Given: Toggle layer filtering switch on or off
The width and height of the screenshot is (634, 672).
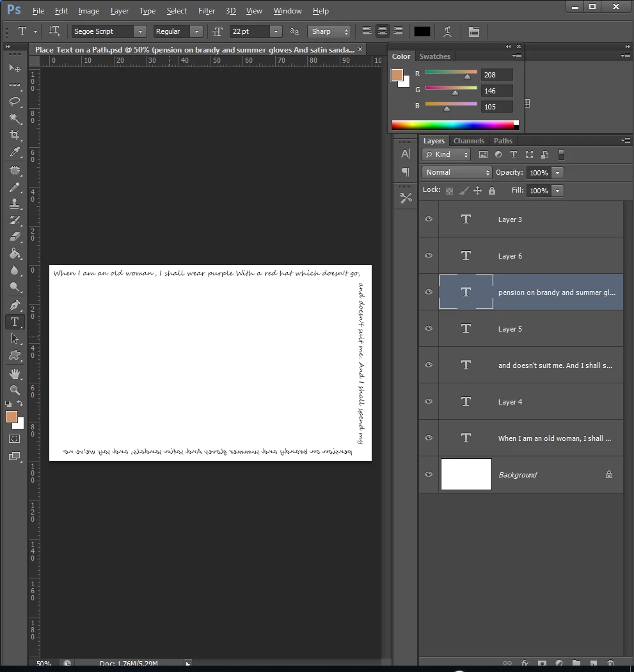Looking at the screenshot, I should [561, 155].
